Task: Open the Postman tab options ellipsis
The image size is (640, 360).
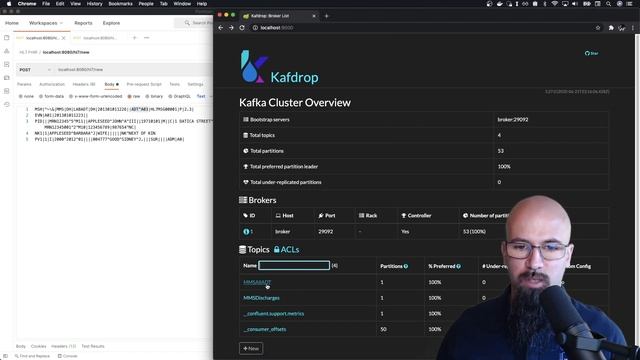Action: pyautogui.click(x=147, y=38)
